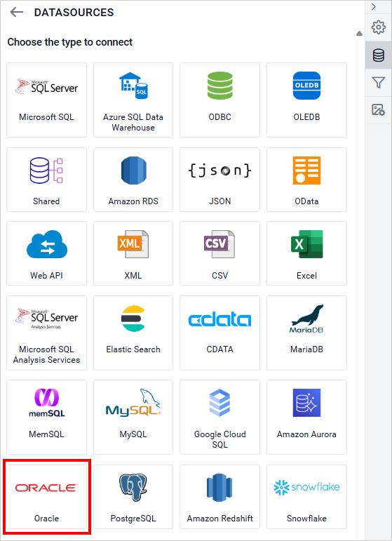Pick the Web API cloud tile

[46, 253]
